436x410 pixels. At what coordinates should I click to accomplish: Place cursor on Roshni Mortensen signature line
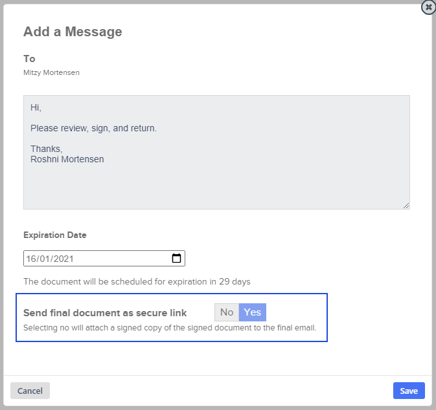click(x=67, y=159)
